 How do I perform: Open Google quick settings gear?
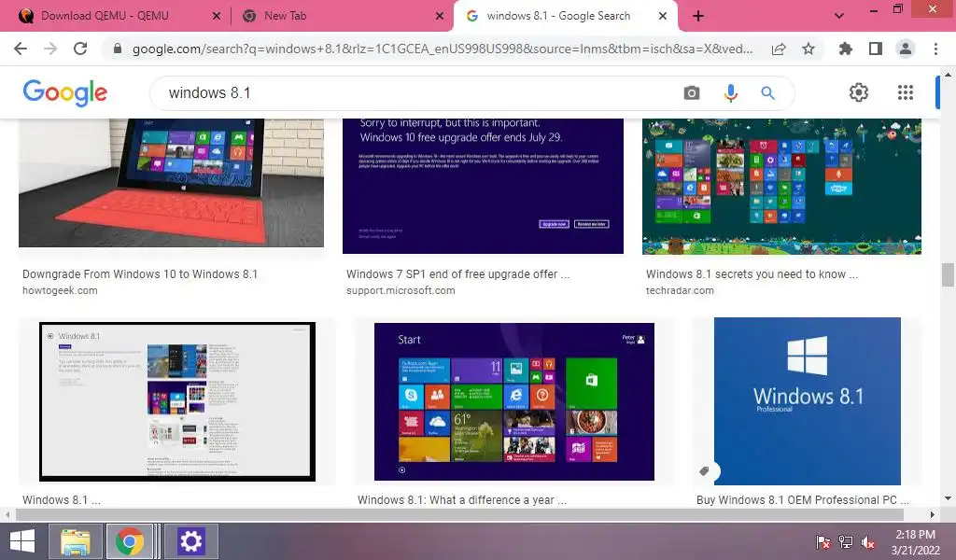(x=859, y=92)
